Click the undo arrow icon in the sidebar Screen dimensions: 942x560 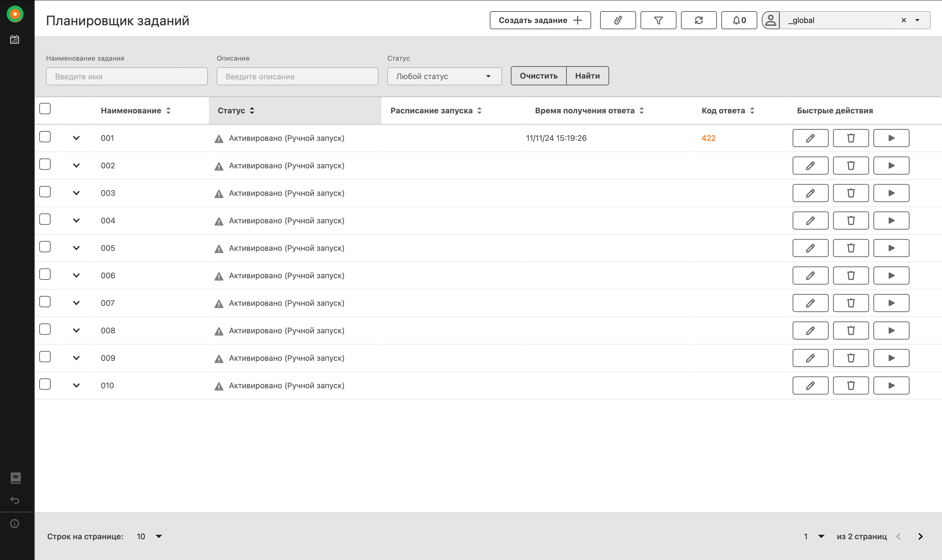tap(15, 500)
